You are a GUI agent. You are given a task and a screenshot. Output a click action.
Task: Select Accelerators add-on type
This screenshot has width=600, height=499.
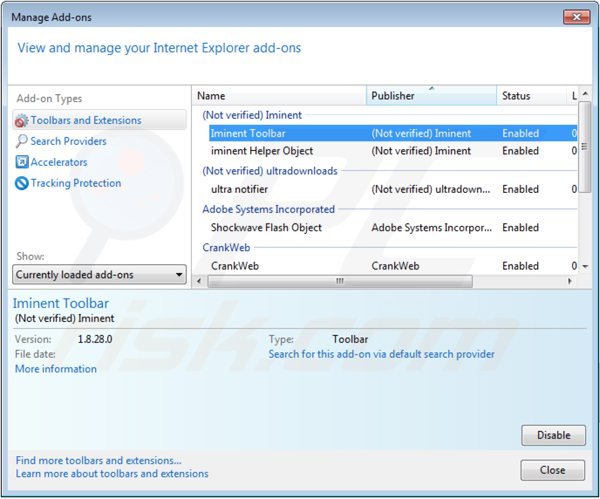click(59, 162)
